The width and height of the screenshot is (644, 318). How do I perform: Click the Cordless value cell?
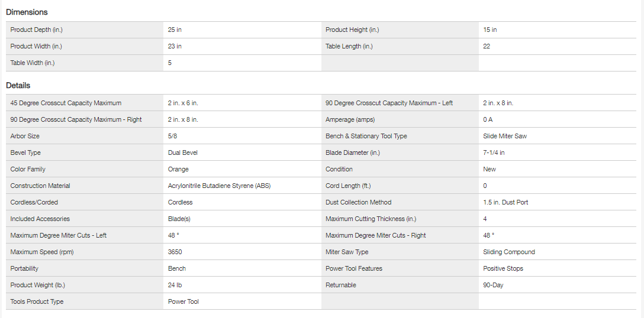pyautogui.click(x=180, y=202)
